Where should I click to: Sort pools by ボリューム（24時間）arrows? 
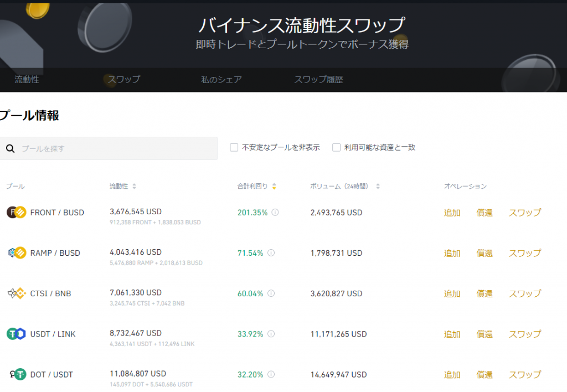pos(378,186)
